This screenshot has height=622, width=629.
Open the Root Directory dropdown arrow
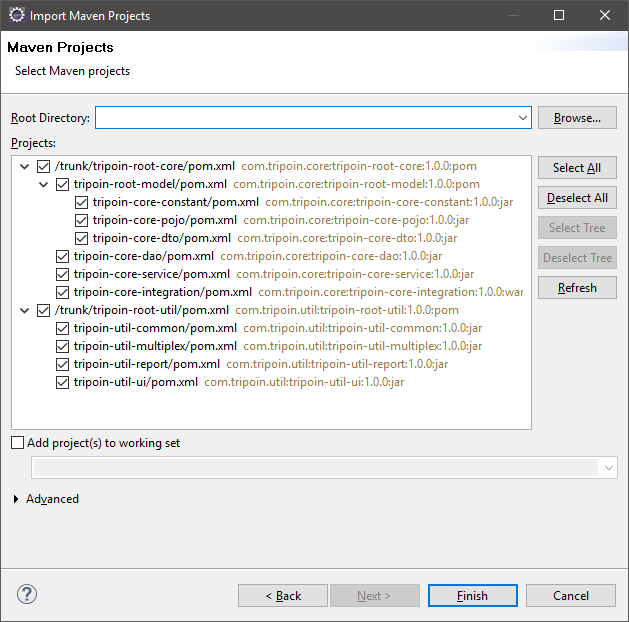point(522,118)
